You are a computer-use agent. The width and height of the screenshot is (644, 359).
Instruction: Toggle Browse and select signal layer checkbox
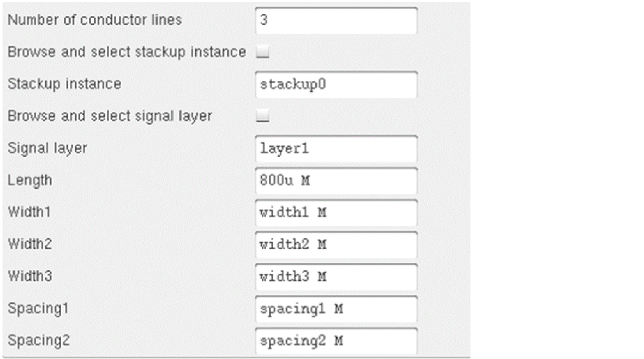tap(262, 117)
